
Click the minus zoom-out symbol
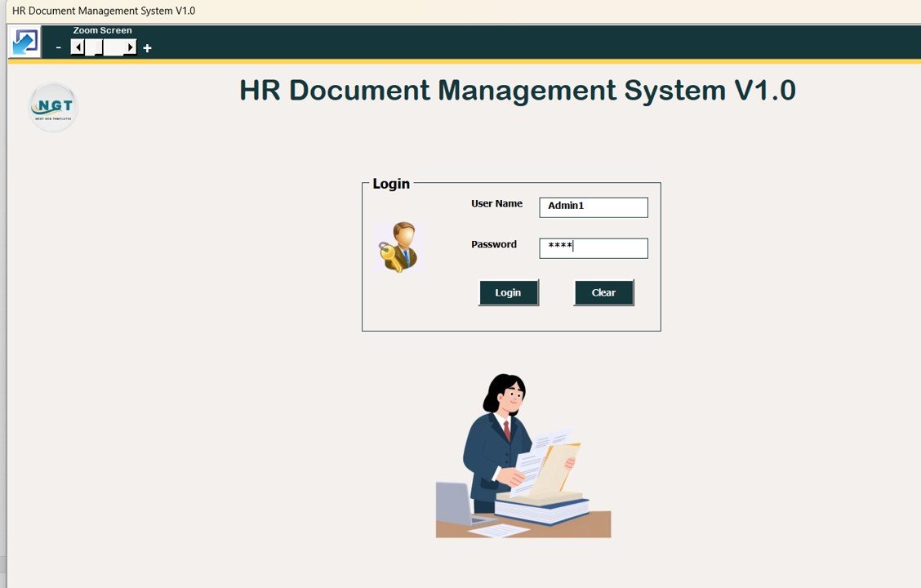[58, 47]
